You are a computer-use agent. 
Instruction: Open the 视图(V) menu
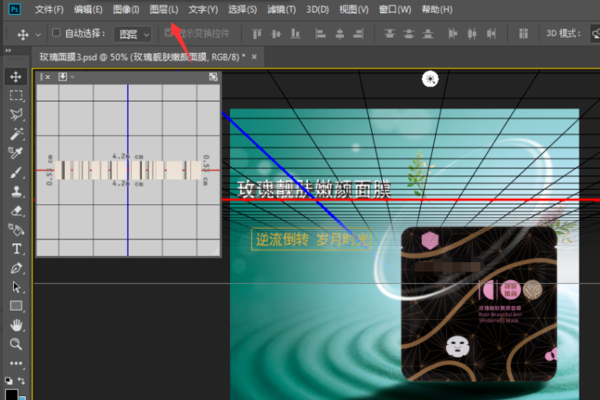(354, 9)
